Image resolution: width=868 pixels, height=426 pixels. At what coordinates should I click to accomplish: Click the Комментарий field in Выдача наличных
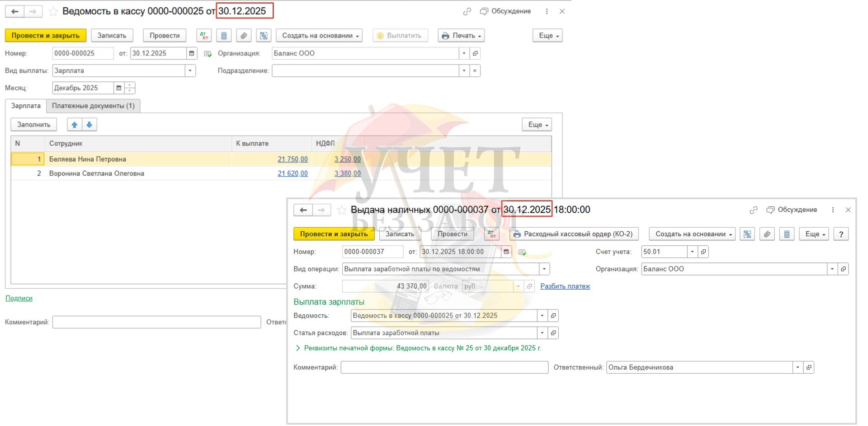[x=444, y=367]
